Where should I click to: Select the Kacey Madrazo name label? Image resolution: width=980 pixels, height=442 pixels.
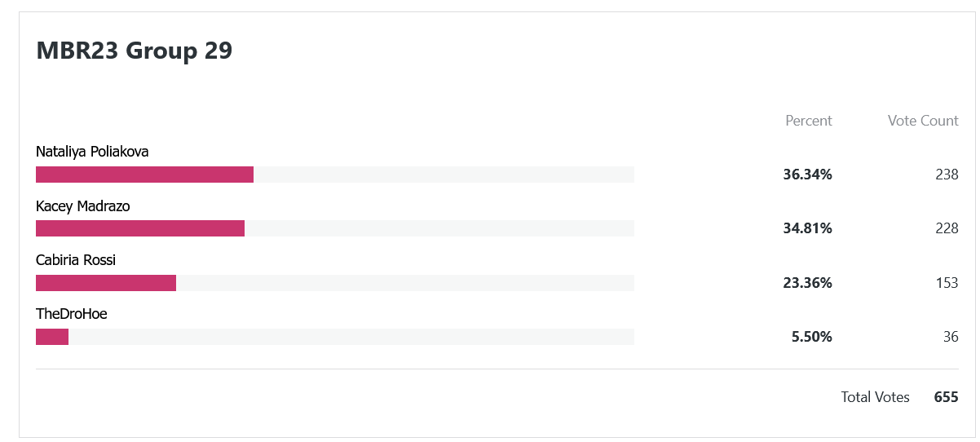[x=83, y=206]
